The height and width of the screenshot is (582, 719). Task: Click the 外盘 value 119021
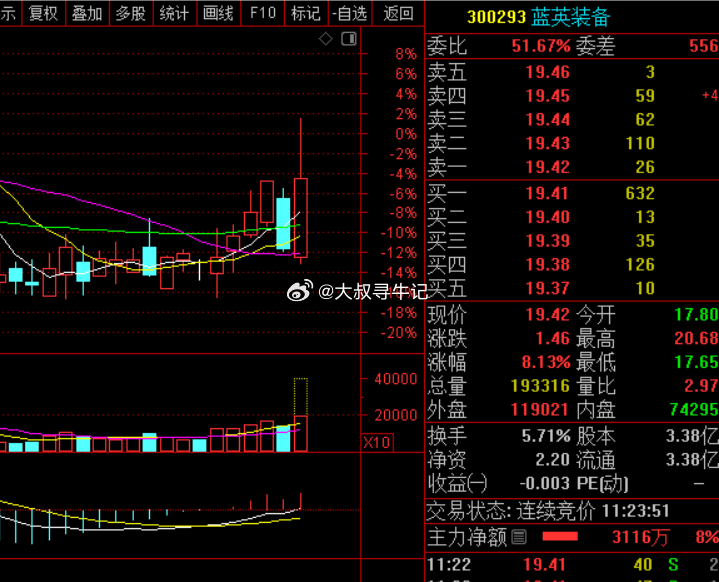pyautogui.click(x=540, y=410)
